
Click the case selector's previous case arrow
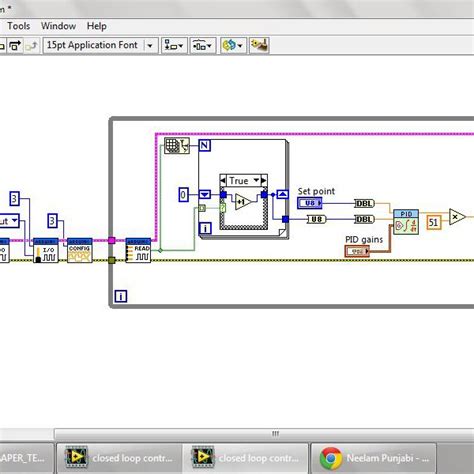pyautogui.click(x=223, y=181)
